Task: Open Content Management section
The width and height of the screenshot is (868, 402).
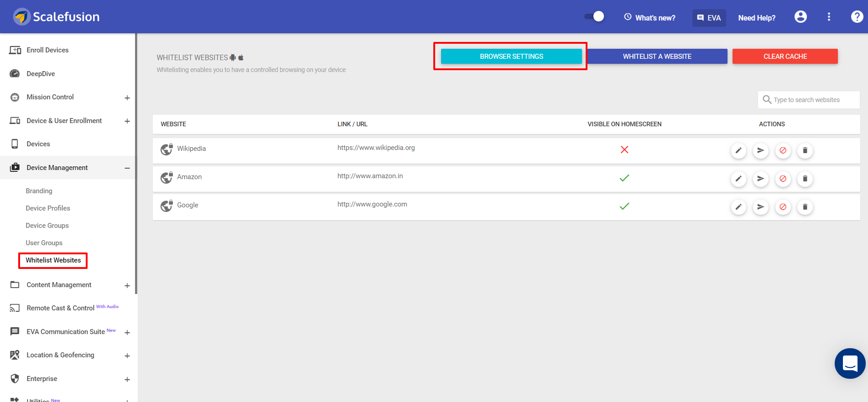Action: [x=59, y=285]
